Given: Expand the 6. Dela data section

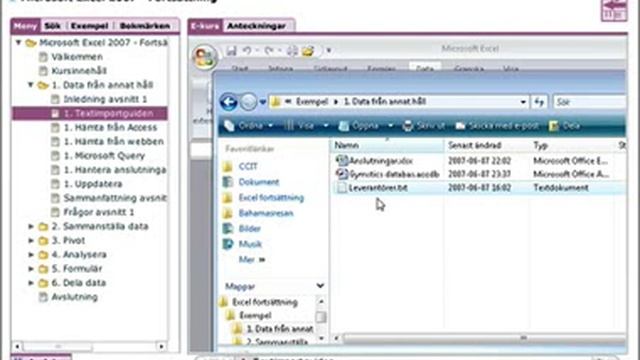Looking at the screenshot, I should click(x=31, y=282).
